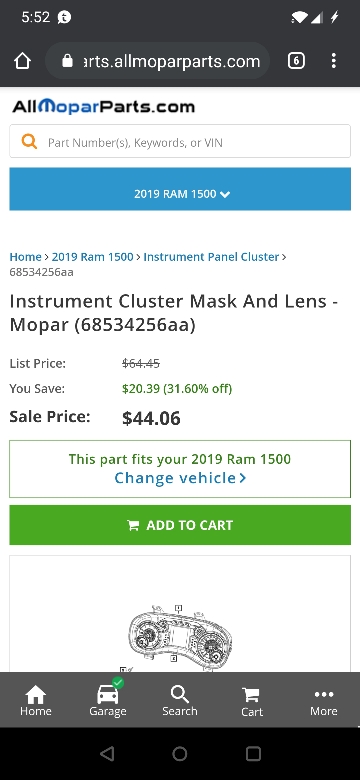Add the part to cart
Viewport: 360px width, 780px height.
click(x=180, y=525)
